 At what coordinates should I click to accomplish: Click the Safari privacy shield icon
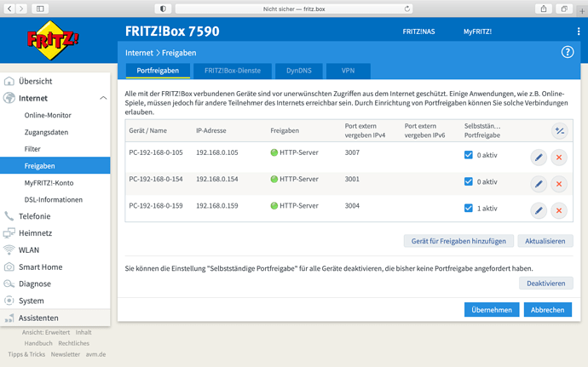(163, 9)
